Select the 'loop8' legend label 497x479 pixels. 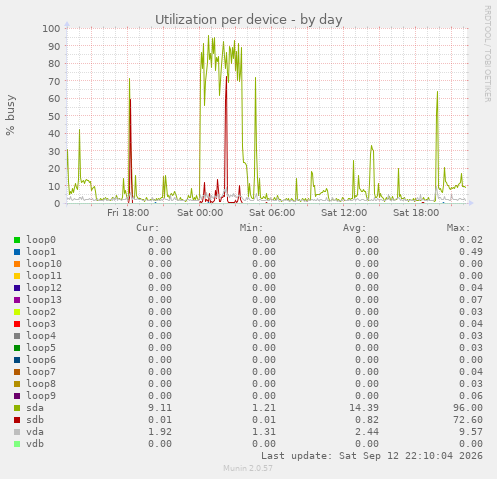click(41, 384)
